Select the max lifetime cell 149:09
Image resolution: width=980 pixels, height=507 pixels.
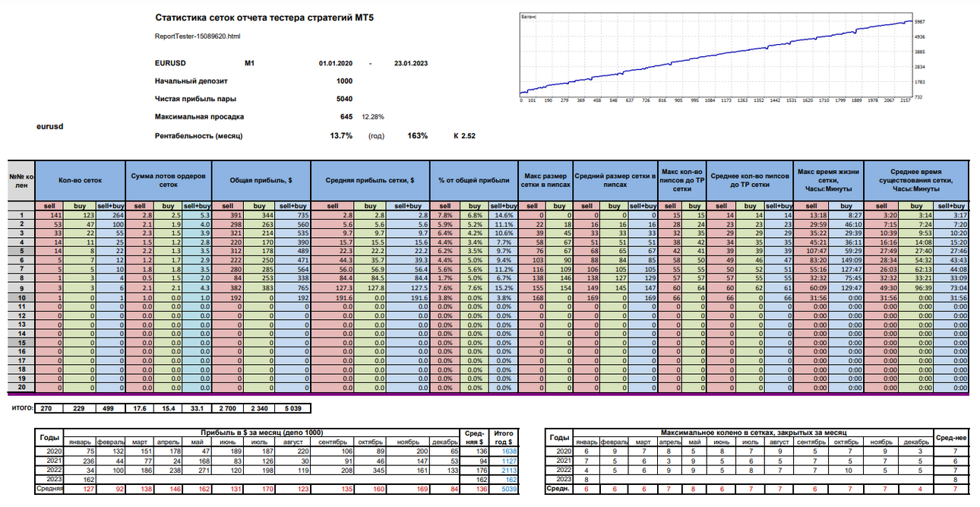tap(846, 261)
